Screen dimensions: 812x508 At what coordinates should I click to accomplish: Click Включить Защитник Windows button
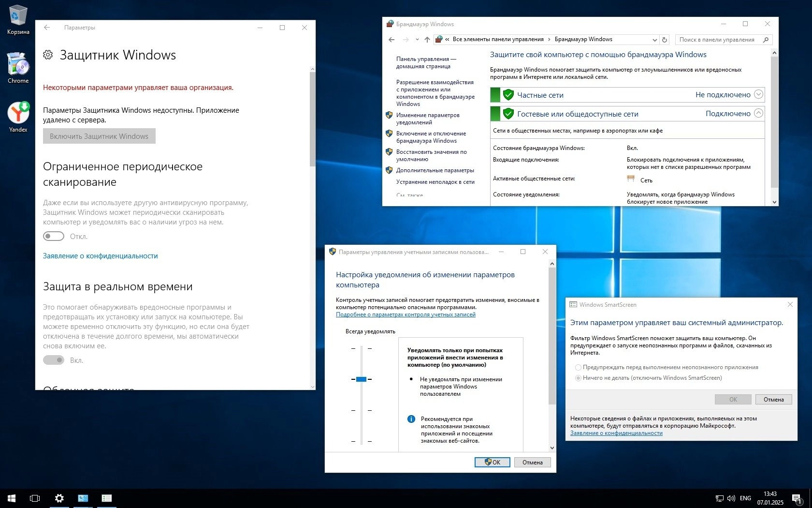pyautogui.click(x=99, y=136)
